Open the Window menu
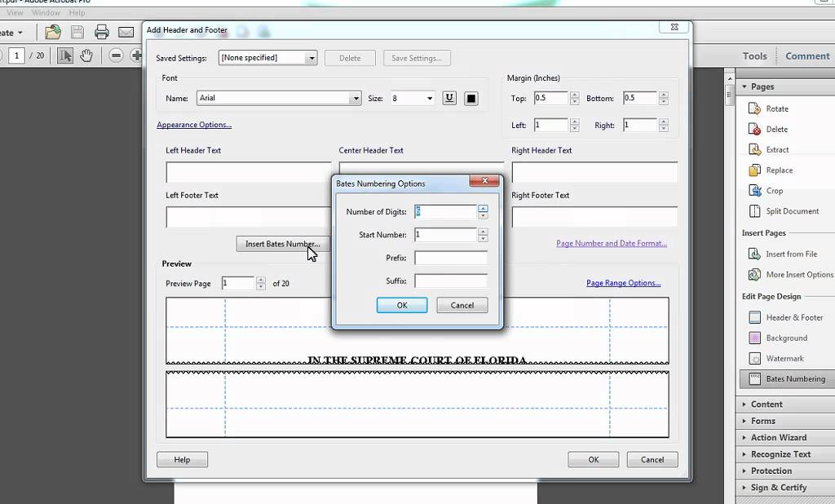Viewport: 835px width, 504px height. [46, 13]
